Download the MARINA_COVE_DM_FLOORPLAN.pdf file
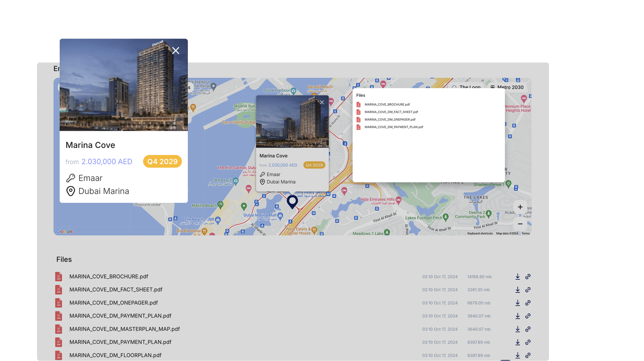The width and height of the screenshot is (644, 361). pos(518,355)
